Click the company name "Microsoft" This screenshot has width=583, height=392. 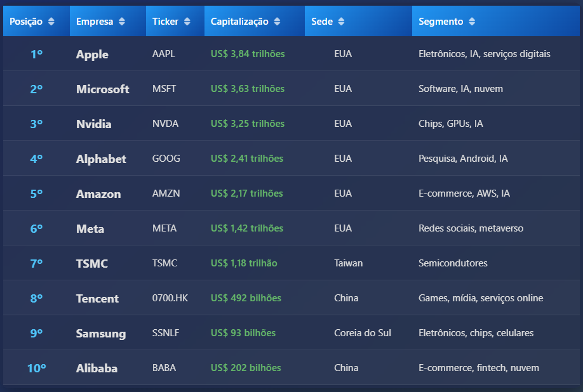[x=103, y=89]
